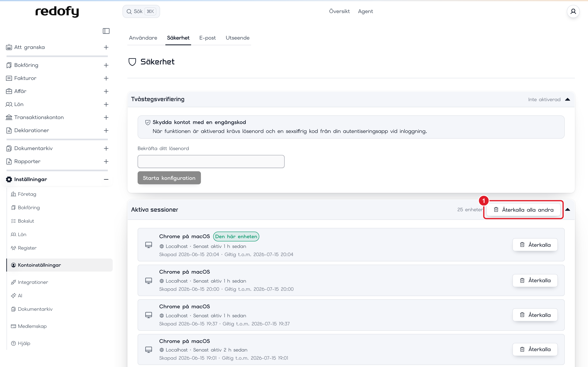Image resolution: width=588 pixels, height=367 pixels.
Task: Switch to the E-post tab
Action: [x=207, y=38]
